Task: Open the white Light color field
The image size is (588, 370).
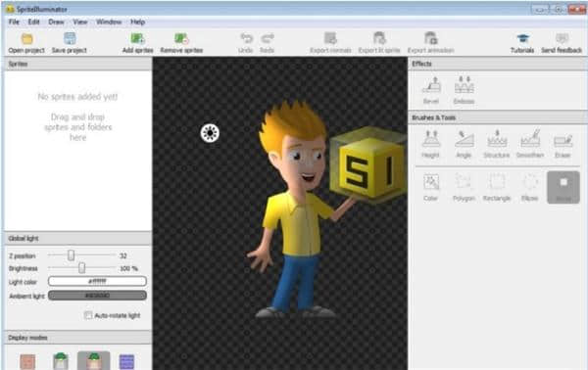Action: 97,281
